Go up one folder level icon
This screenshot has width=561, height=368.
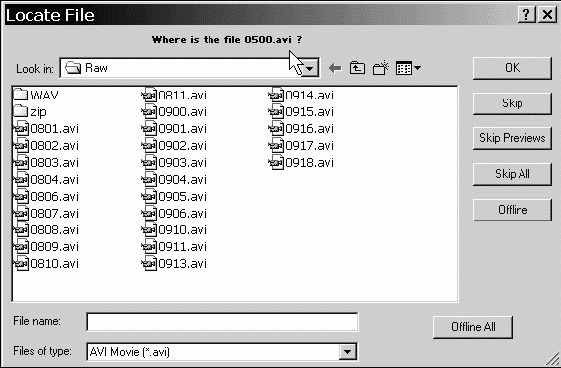(x=357, y=68)
